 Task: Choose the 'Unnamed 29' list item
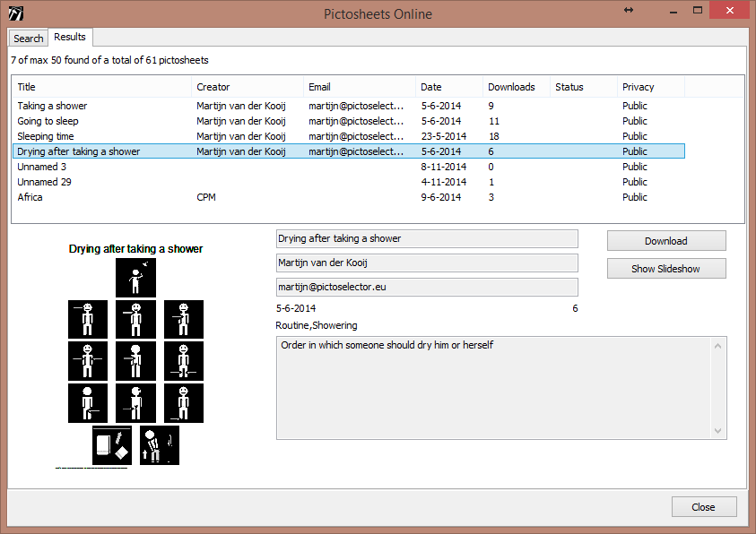(x=45, y=182)
